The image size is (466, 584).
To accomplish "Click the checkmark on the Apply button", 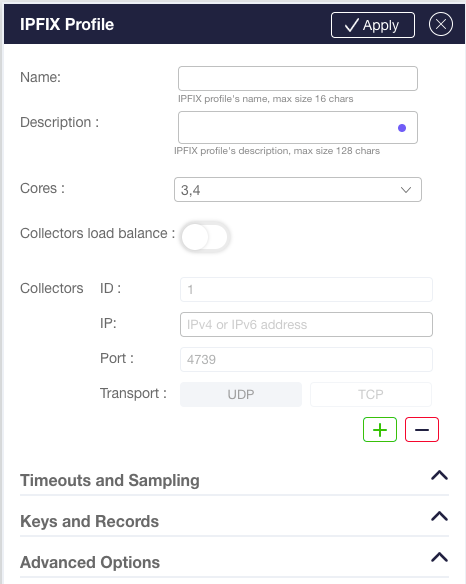I will 352,25.
